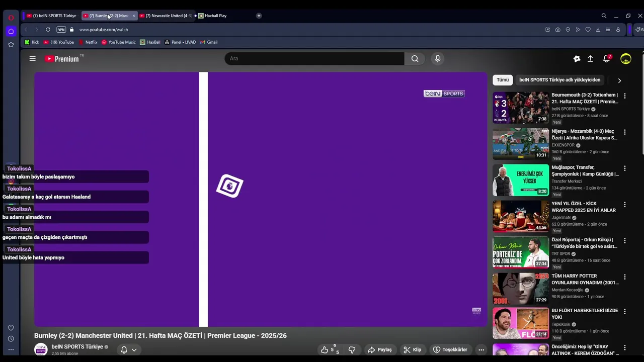Open a new browser tab

pyautogui.click(x=259, y=16)
